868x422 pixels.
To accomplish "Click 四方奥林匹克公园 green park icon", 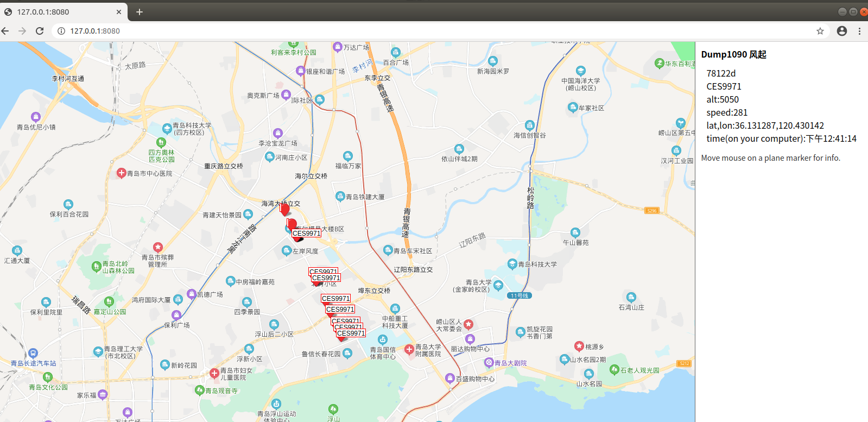I will coord(161,143).
